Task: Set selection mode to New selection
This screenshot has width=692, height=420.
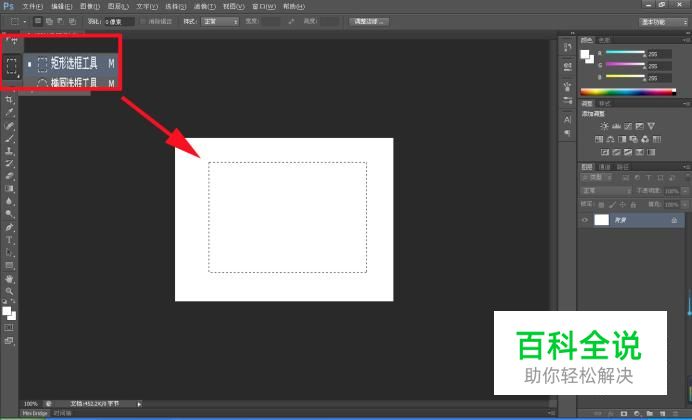Action: coord(38,21)
